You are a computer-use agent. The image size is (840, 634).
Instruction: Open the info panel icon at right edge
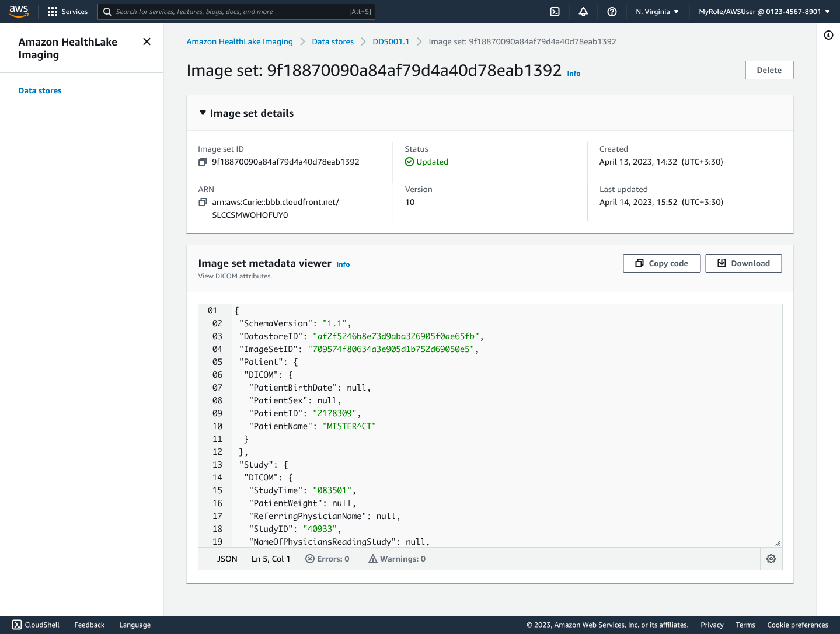(828, 35)
